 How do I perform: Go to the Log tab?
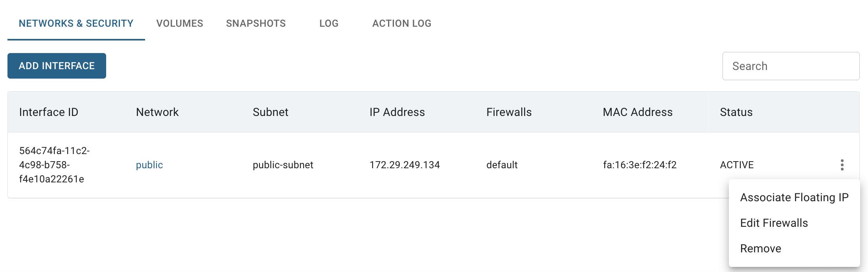click(x=329, y=24)
